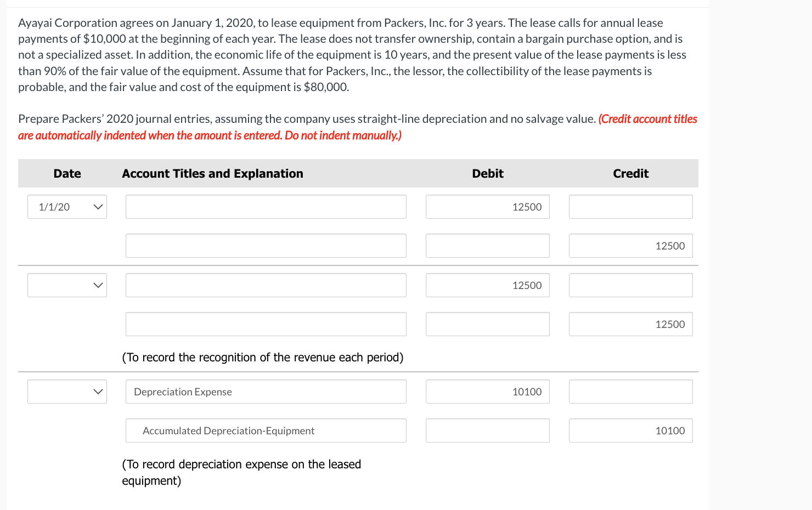Click the empty credit field on the revenue entry's debit line
Screen dimensions: 812x510
tap(631, 285)
